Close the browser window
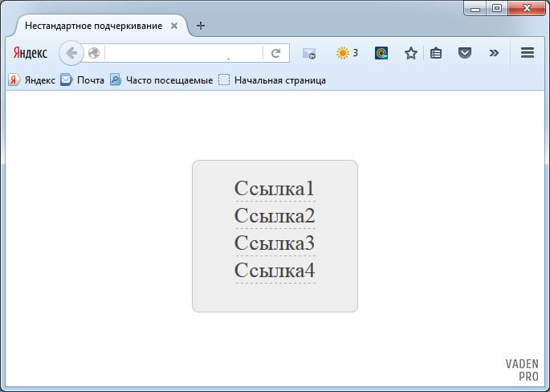 pyautogui.click(x=527, y=8)
